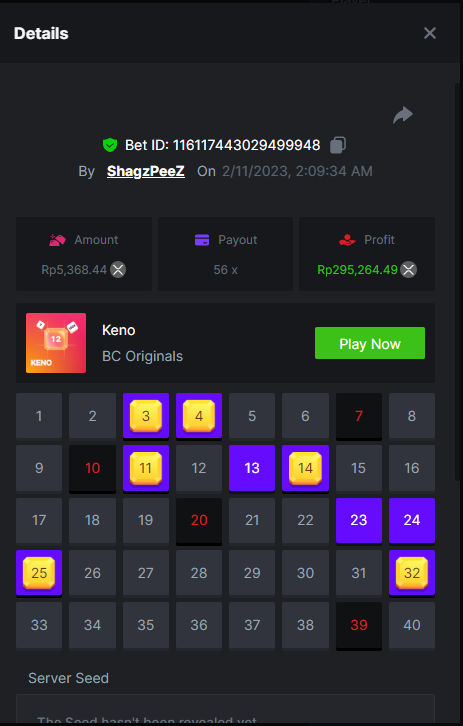The image size is (463, 726).
Task: Click the purple tile number 24
Action: (412, 520)
